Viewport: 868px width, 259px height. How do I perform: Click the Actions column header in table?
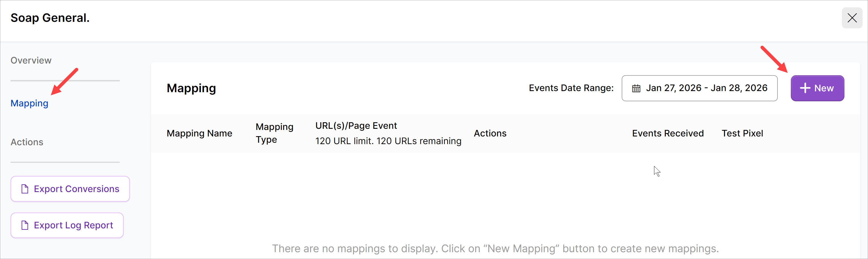click(x=490, y=133)
